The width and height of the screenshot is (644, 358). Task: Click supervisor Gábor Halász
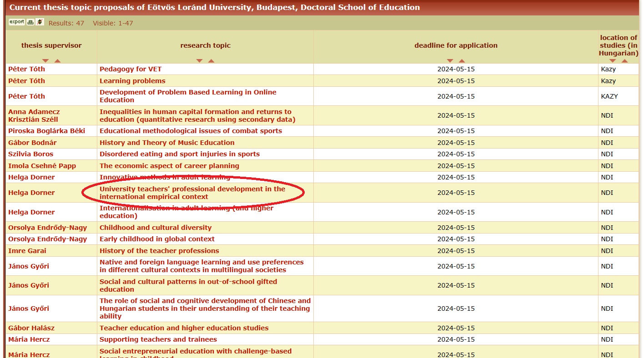coord(31,328)
